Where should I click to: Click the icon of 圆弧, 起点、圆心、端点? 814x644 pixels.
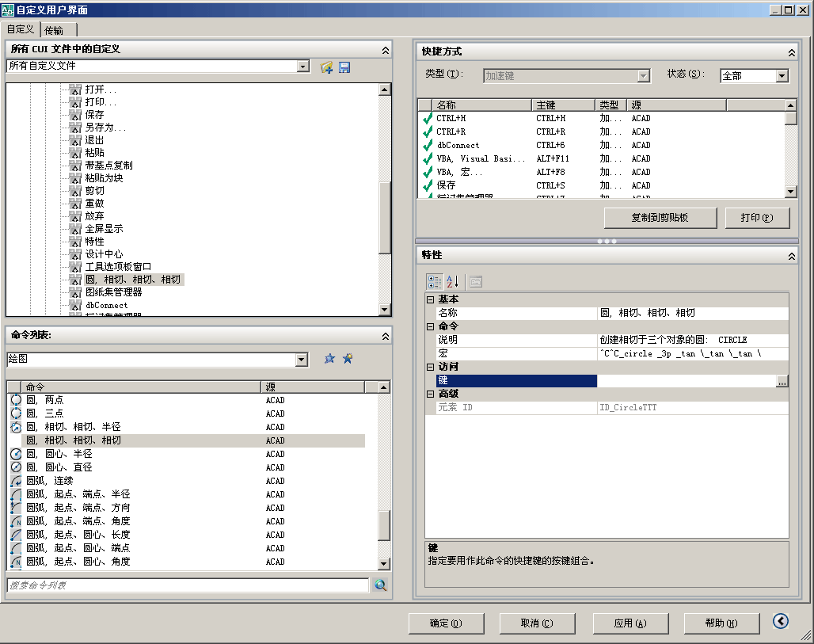[x=16, y=548]
